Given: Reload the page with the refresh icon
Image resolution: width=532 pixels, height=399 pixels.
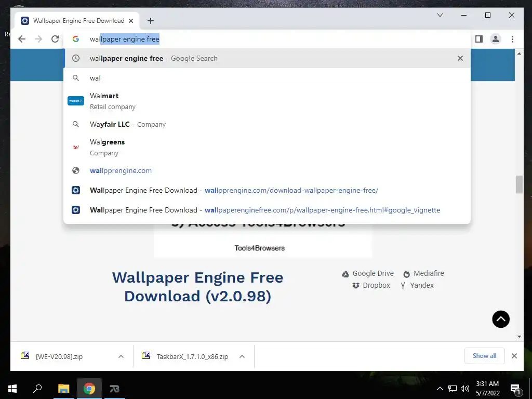Looking at the screenshot, I should (x=55, y=39).
